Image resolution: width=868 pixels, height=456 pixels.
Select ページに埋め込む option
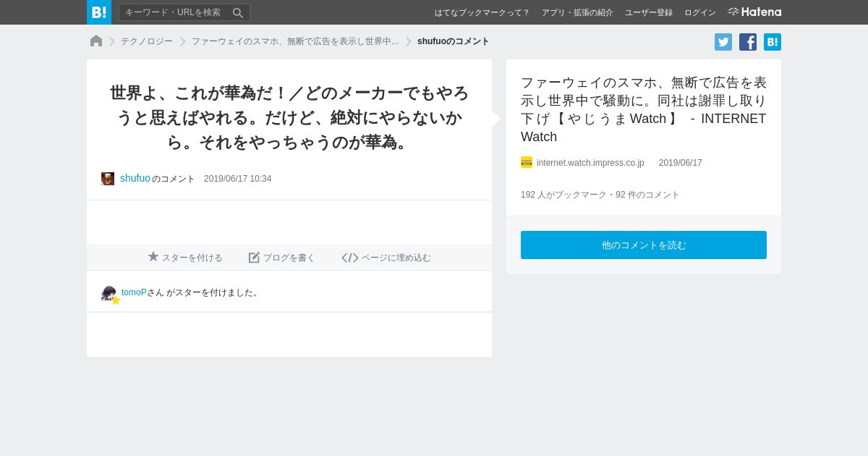point(396,258)
